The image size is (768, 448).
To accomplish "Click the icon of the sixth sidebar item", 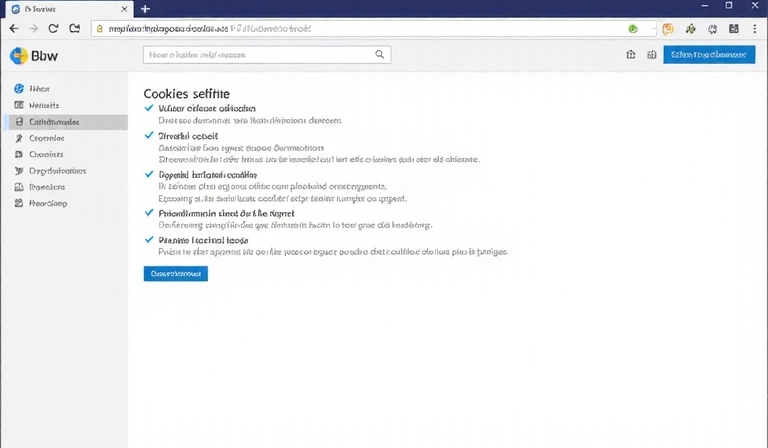I will pyautogui.click(x=19, y=170).
